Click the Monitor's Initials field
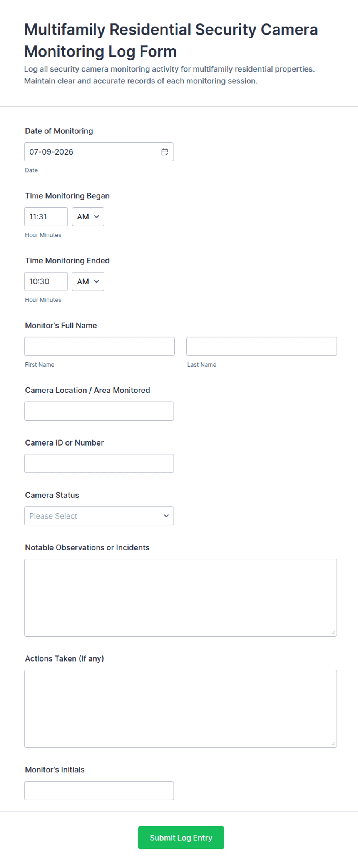Image resolution: width=358 pixels, height=868 pixels. coord(99,790)
